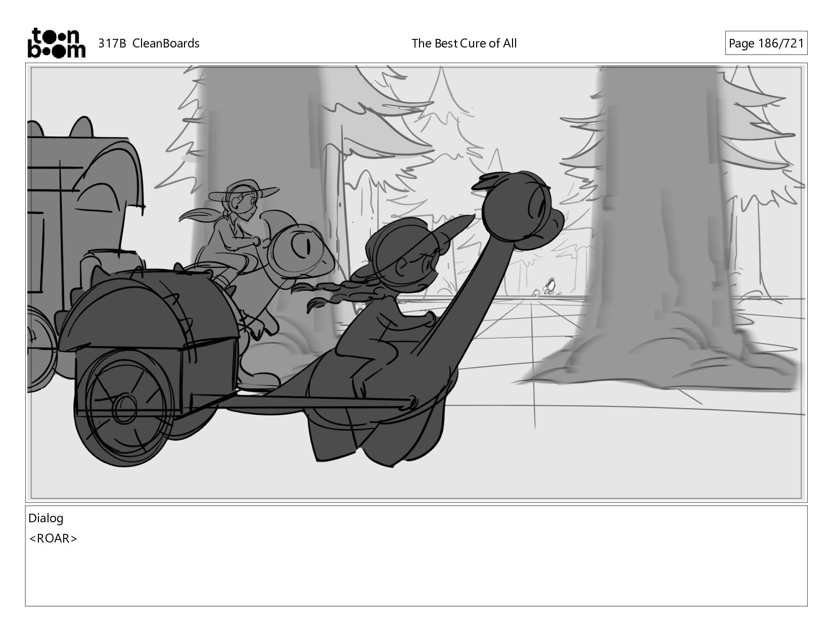The image size is (834, 644).
Task: Click the '317B CleanBoards' header text
Action: pyautogui.click(x=149, y=43)
